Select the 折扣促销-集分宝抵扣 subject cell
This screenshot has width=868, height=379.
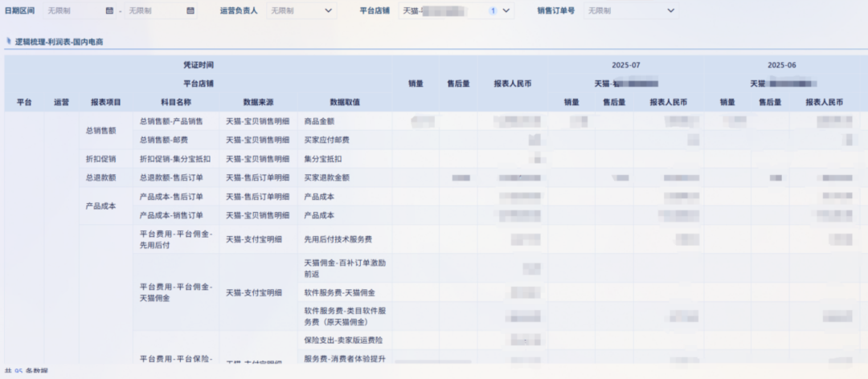[x=176, y=159]
